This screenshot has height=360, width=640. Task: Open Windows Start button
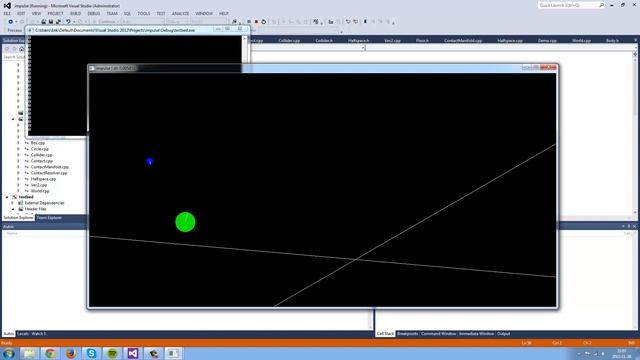(9, 353)
